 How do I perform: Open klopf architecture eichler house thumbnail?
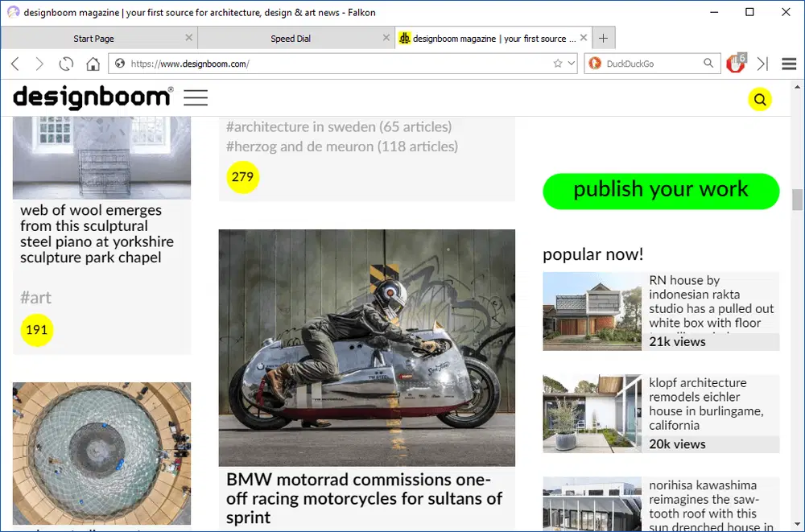[x=592, y=414]
